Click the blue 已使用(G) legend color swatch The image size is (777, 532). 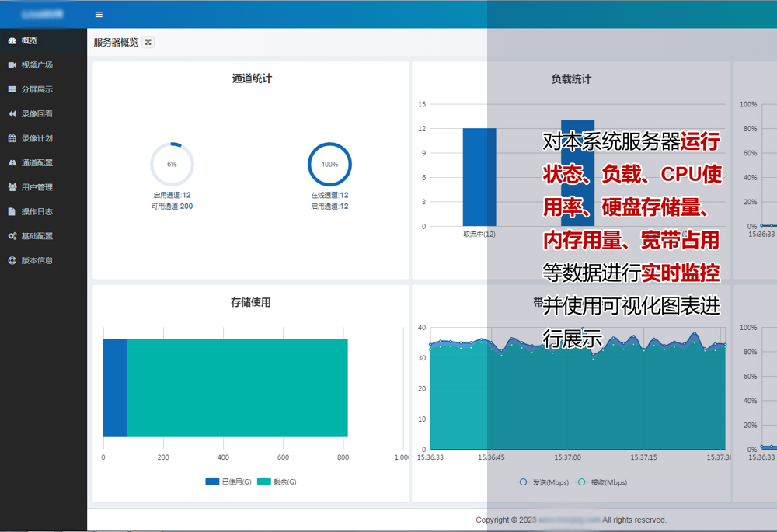point(212,482)
